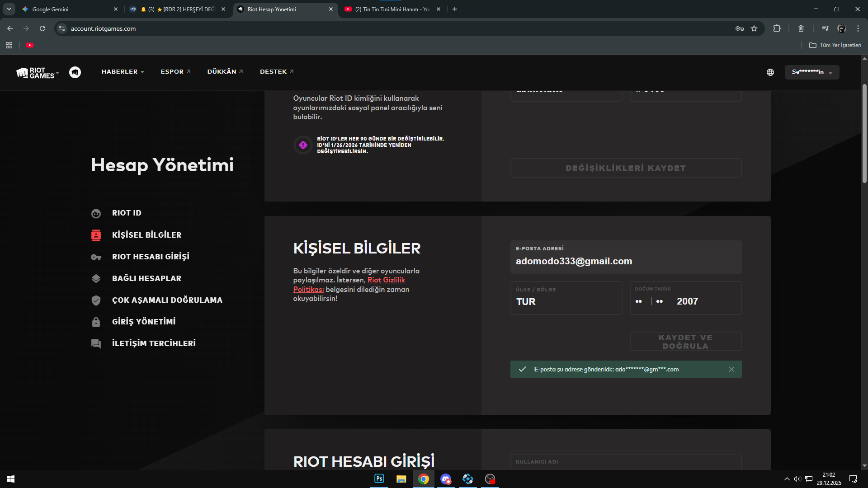
Task: Bookmark this page with the star icon
Action: point(754,28)
